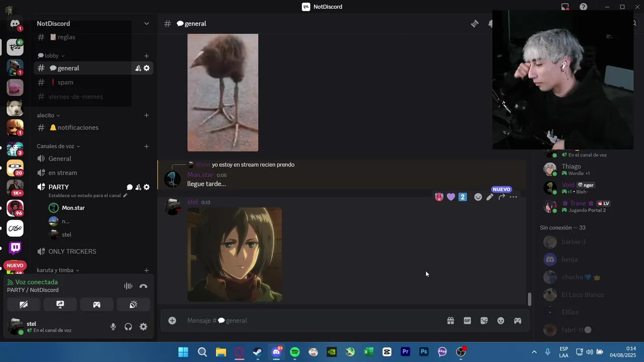Viewport: 644px width, 362px height.
Task: Add a channel to the alecito category
Action: (146, 116)
